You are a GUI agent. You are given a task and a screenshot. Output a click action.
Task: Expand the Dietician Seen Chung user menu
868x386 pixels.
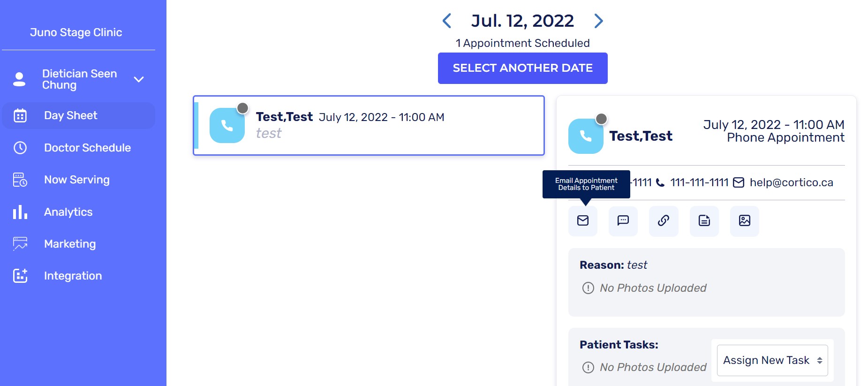pyautogui.click(x=139, y=79)
